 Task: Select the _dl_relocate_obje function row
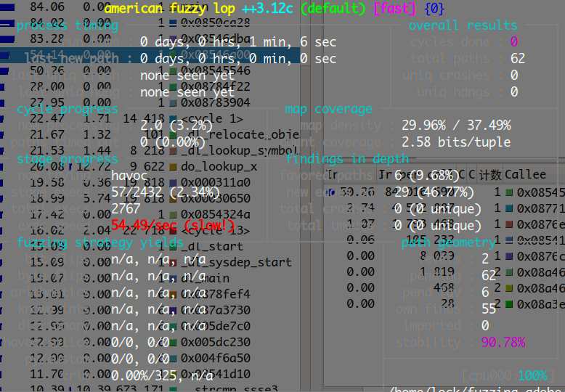[150, 134]
